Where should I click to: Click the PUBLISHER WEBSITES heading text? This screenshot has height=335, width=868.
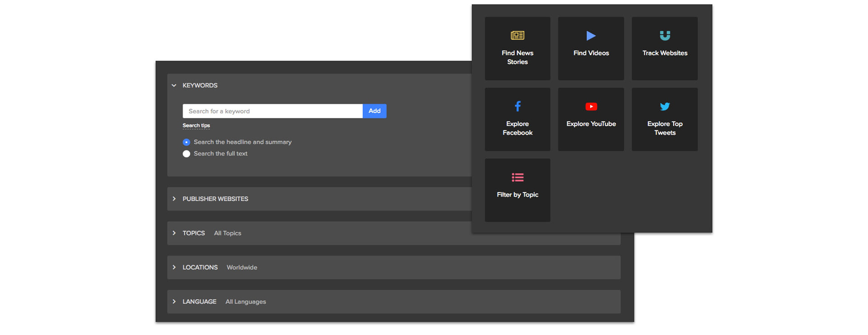(x=215, y=199)
